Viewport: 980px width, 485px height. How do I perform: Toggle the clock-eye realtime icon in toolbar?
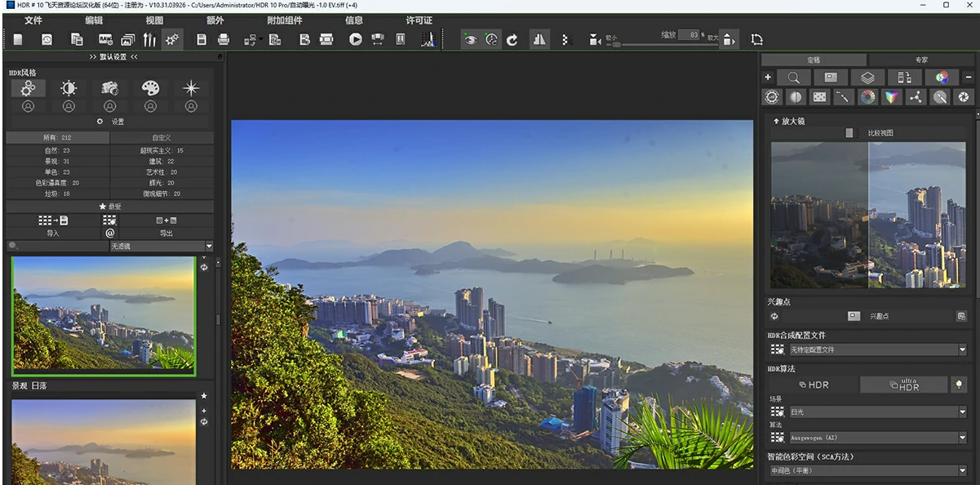coord(491,39)
